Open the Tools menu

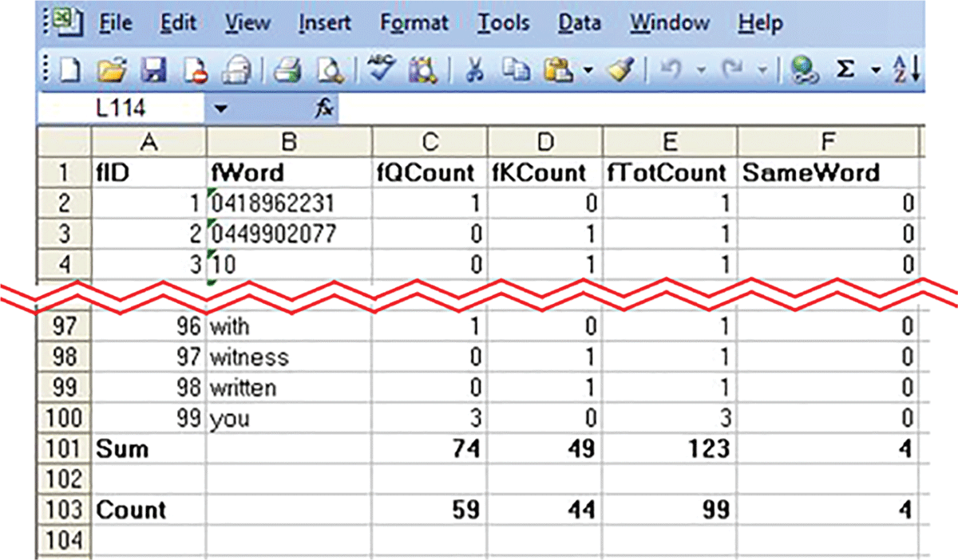(505, 23)
